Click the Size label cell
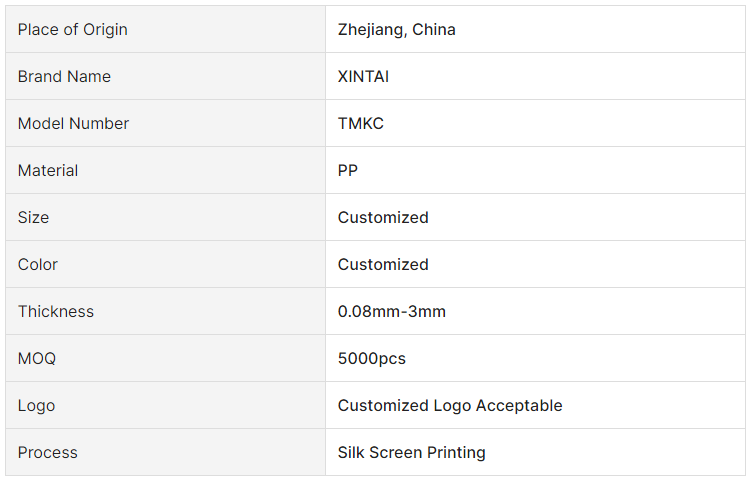The width and height of the screenshot is (755, 483). click(165, 217)
